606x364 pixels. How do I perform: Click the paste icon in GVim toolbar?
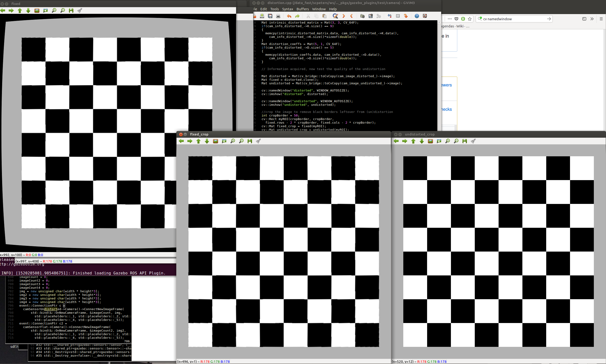click(x=324, y=16)
